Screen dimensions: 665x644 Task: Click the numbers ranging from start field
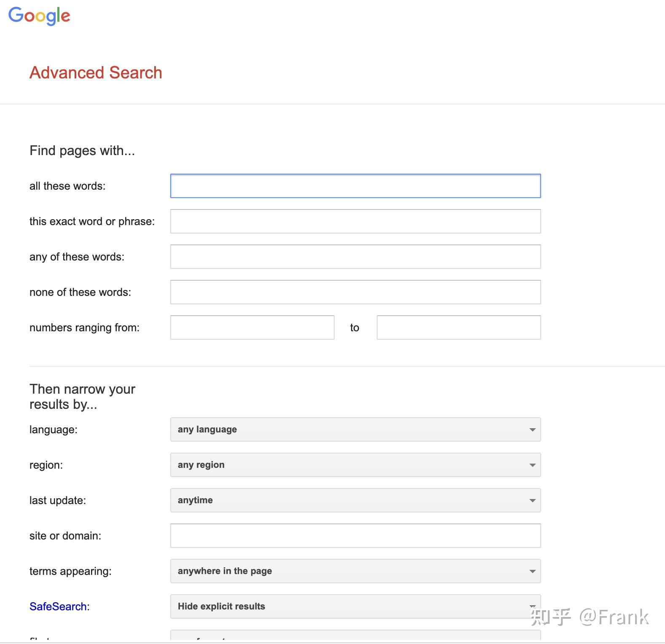tap(252, 327)
